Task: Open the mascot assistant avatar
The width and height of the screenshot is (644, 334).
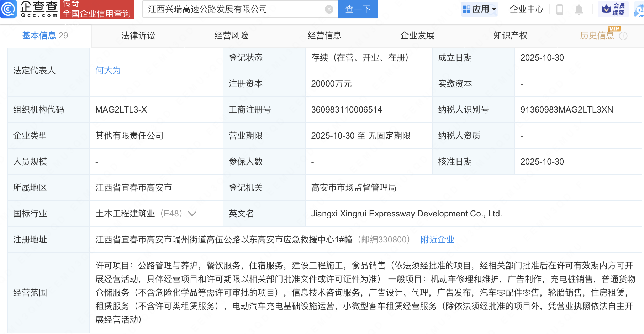Action: pyautogui.click(x=639, y=10)
